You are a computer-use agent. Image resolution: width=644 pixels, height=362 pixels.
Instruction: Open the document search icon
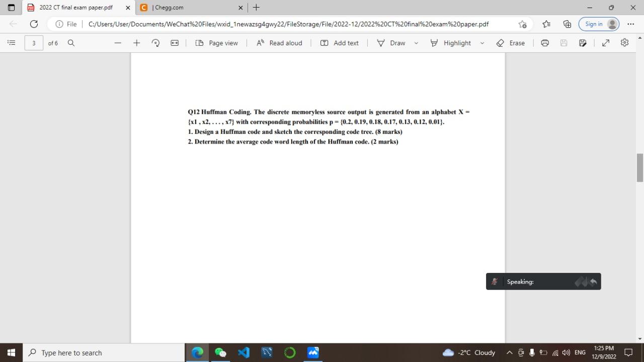[70, 43]
